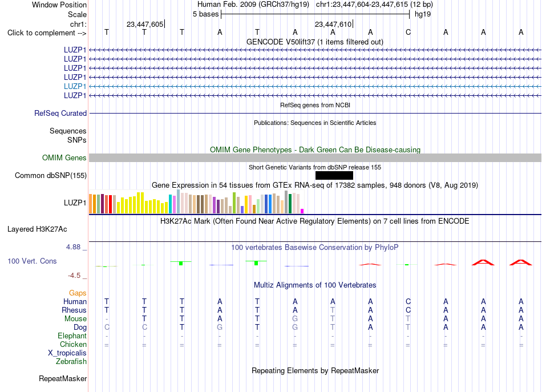Click the Scale label
The image size is (542, 392).
[77, 14]
